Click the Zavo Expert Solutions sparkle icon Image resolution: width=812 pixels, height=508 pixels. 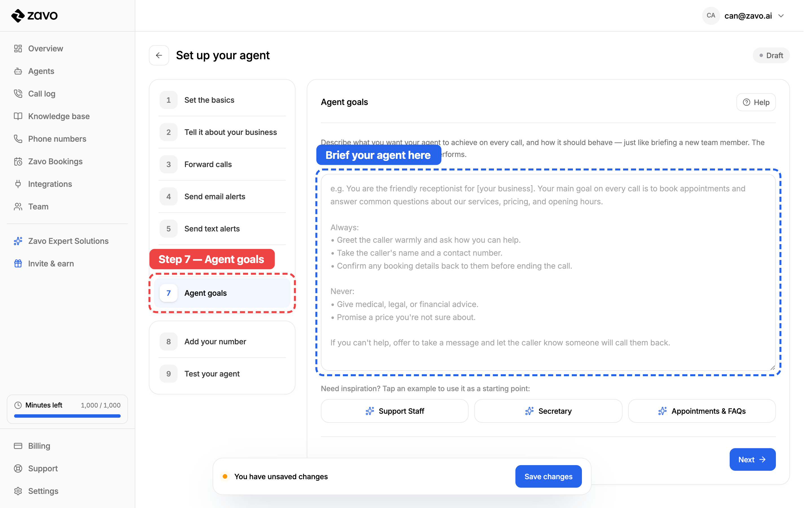click(x=18, y=241)
